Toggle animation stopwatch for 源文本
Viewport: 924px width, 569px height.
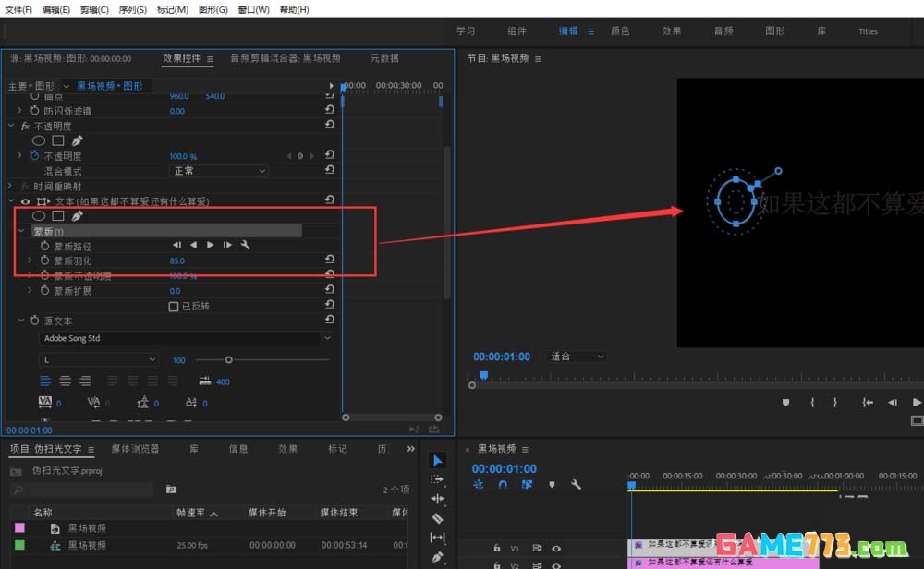pos(35,321)
